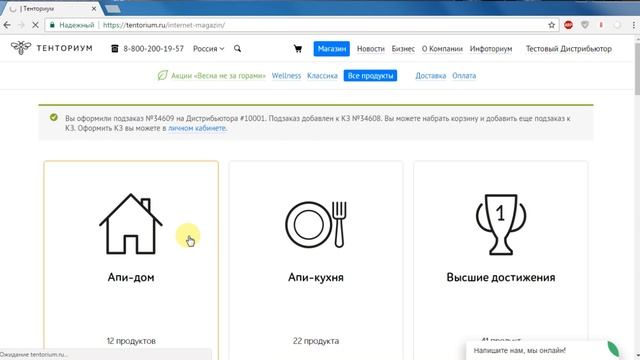Select the Классика category tab
This screenshot has width=640, height=360.
click(322, 76)
